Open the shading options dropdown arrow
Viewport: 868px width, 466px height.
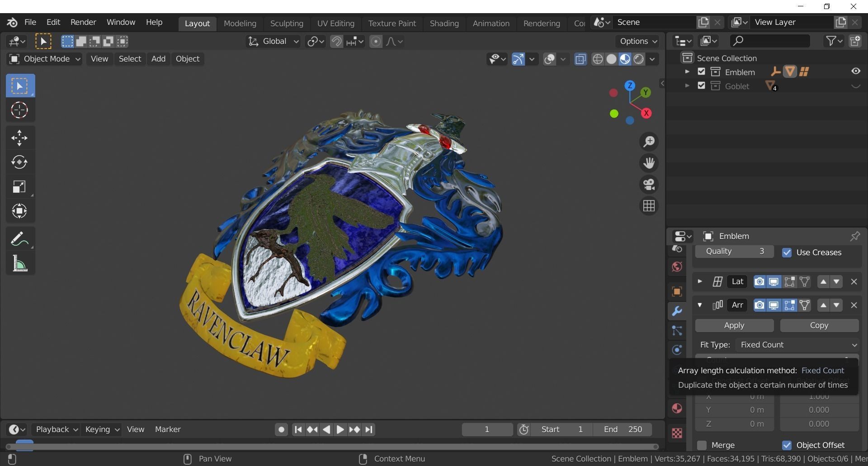coord(652,59)
